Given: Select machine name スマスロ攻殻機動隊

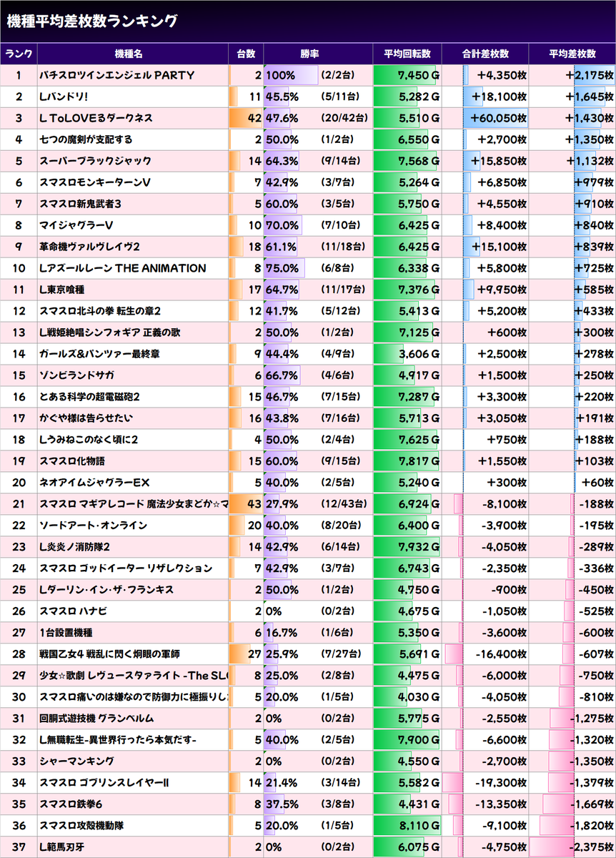Looking at the screenshot, I should click(x=81, y=826).
